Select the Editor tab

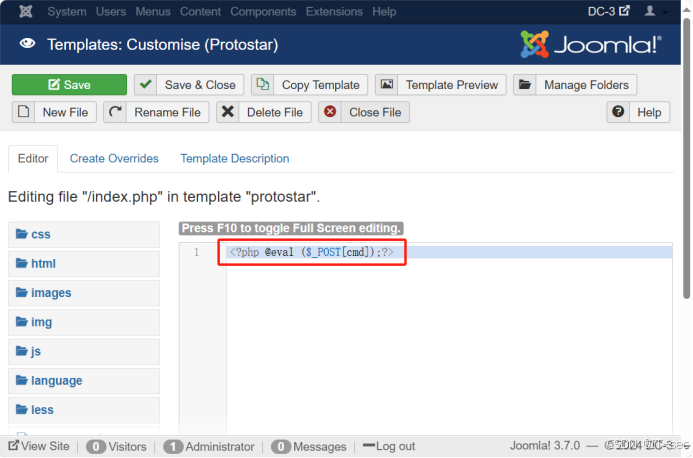click(33, 159)
